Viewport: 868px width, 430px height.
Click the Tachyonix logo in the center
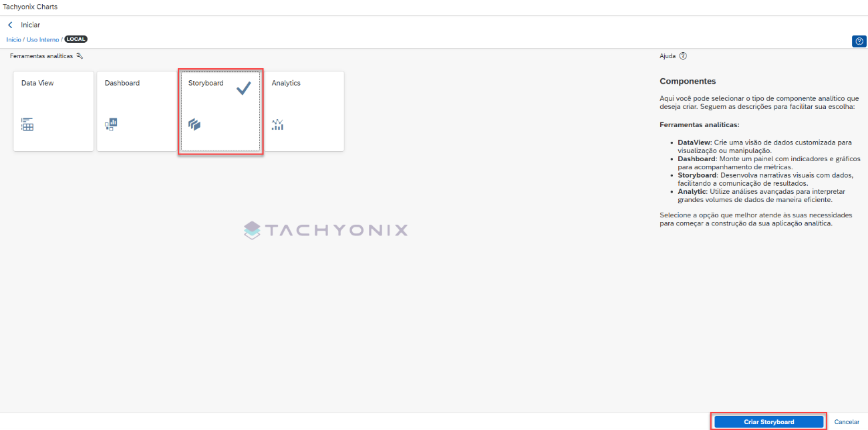coord(325,231)
